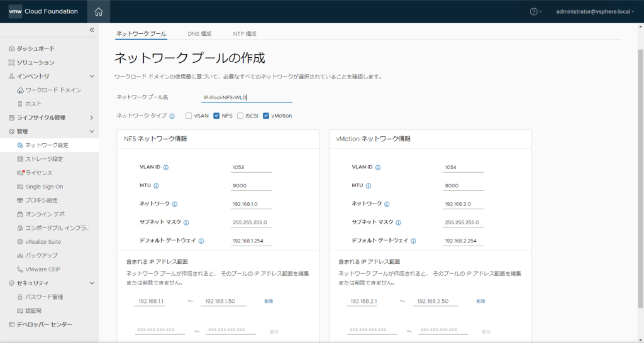Click the home icon in top bar
Viewport: 644px width, 343px height.
(98, 11)
